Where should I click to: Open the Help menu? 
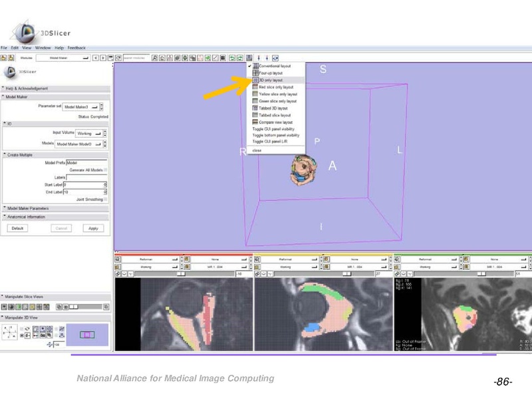(59, 48)
